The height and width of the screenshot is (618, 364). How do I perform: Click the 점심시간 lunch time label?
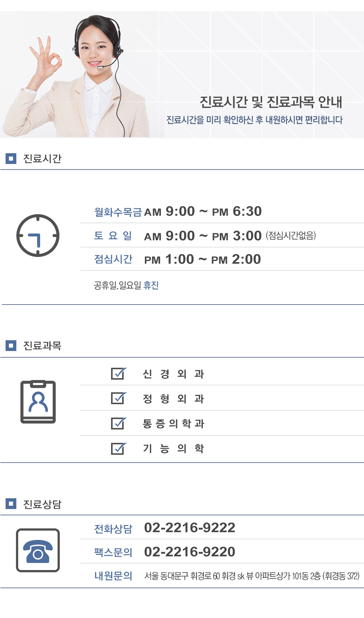tap(113, 259)
